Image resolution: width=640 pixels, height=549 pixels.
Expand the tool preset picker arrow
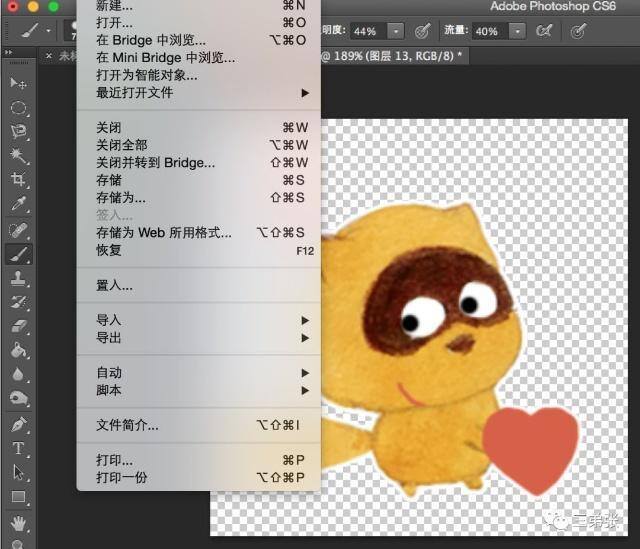[48, 31]
